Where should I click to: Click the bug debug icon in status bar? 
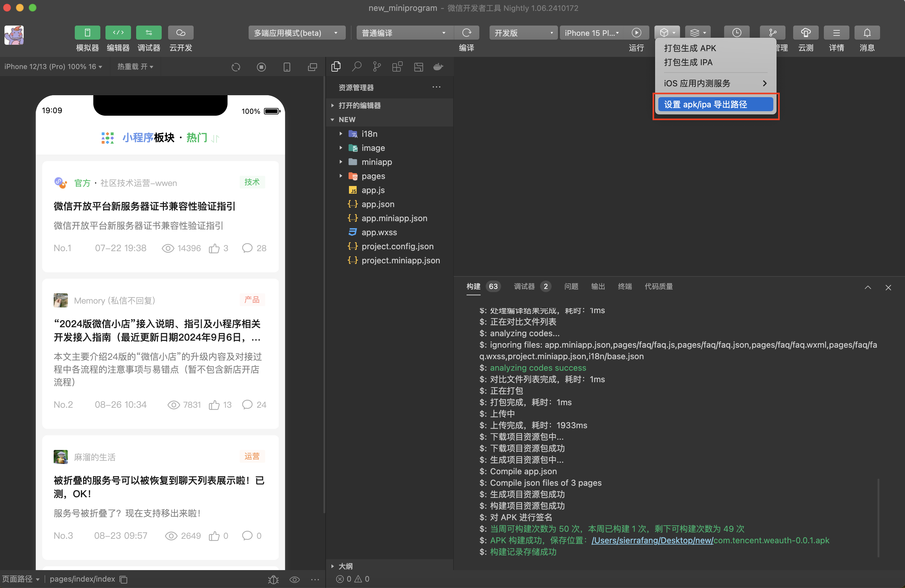coord(274,579)
